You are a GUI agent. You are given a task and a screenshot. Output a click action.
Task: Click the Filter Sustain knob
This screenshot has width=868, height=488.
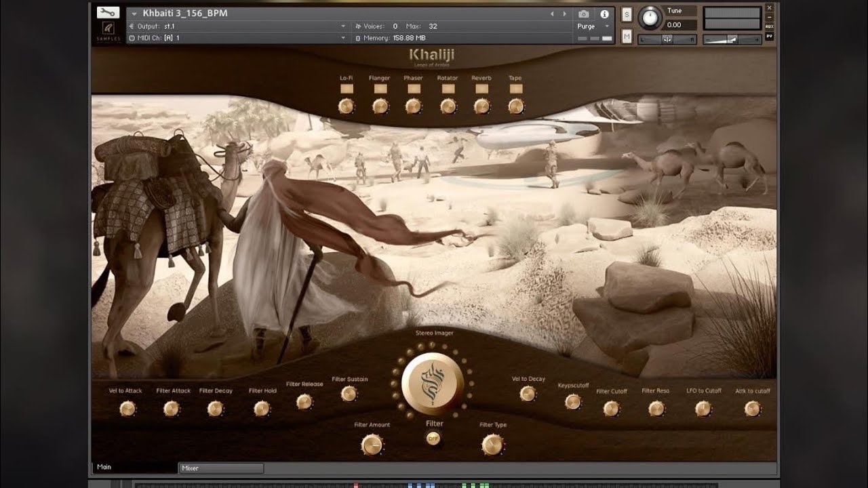(349, 394)
